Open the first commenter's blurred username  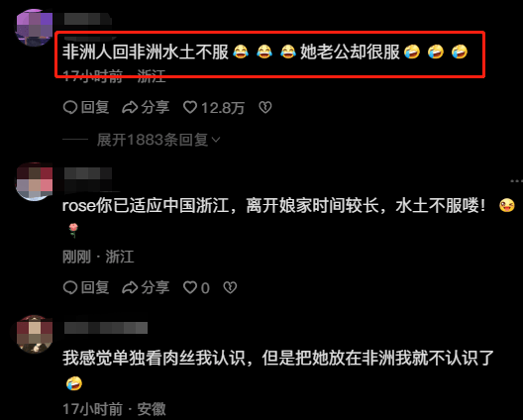tap(87, 19)
